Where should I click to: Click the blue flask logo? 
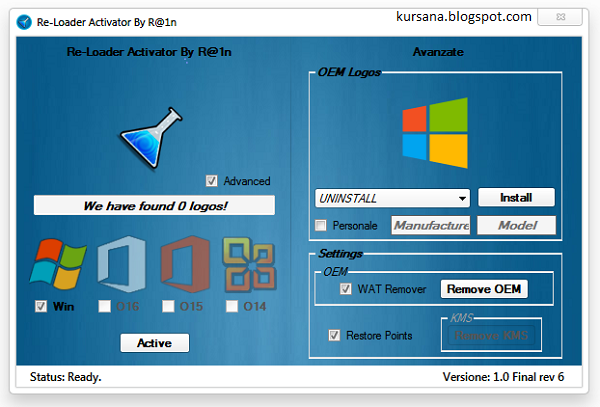pos(152,138)
